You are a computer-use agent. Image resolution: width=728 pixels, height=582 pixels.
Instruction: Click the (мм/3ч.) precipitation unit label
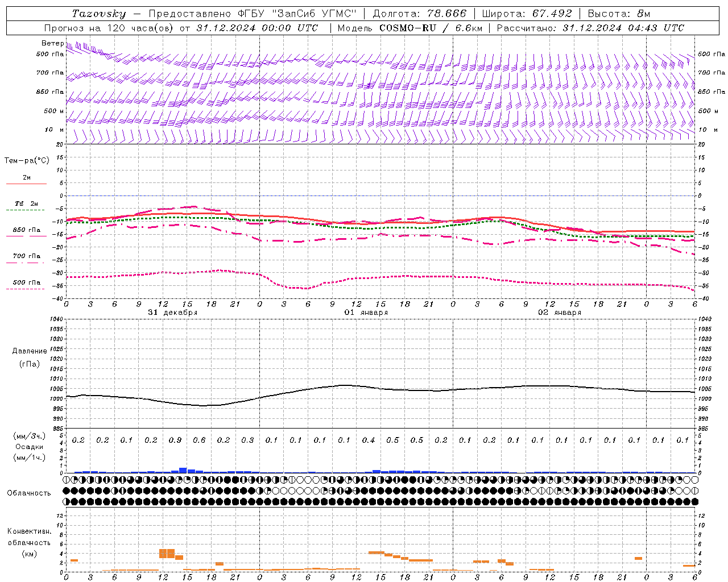click(x=30, y=436)
